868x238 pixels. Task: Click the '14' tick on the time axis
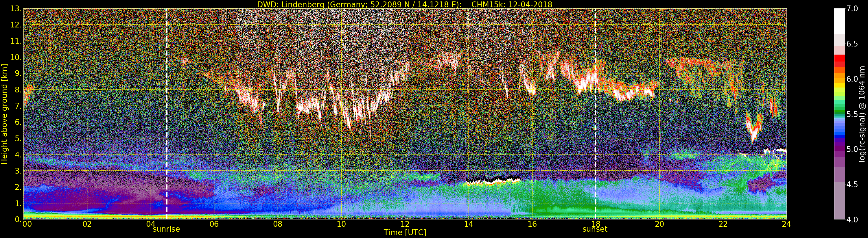click(x=468, y=224)
